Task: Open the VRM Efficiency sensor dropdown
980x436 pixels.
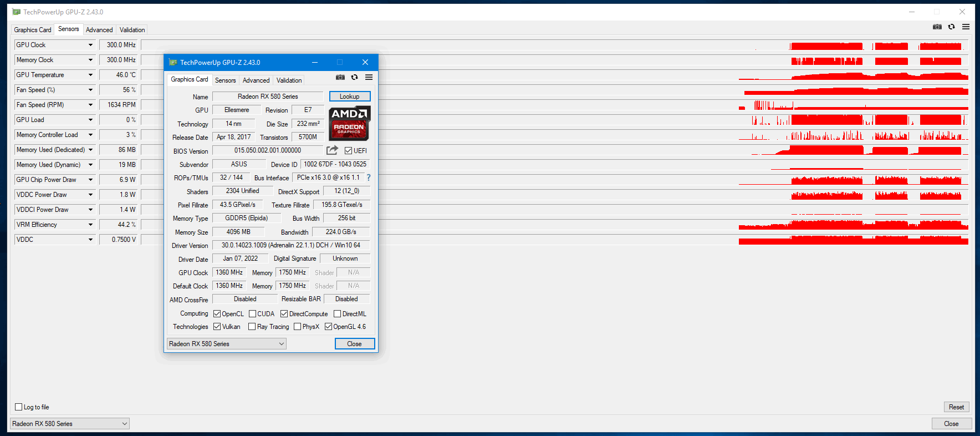Action: [90, 225]
